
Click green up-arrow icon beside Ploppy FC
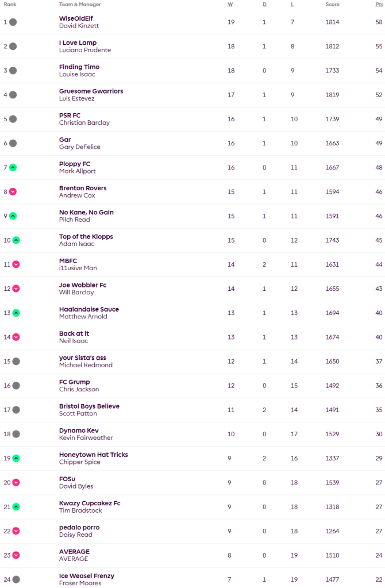coord(13,168)
